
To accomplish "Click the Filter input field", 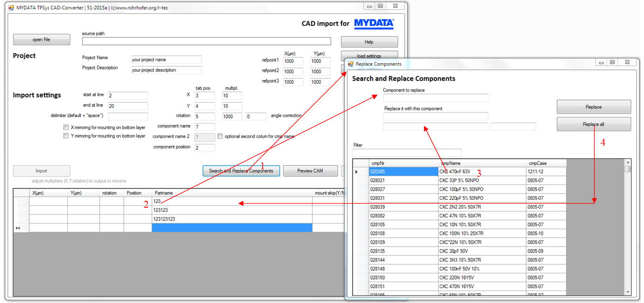I will (x=407, y=153).
